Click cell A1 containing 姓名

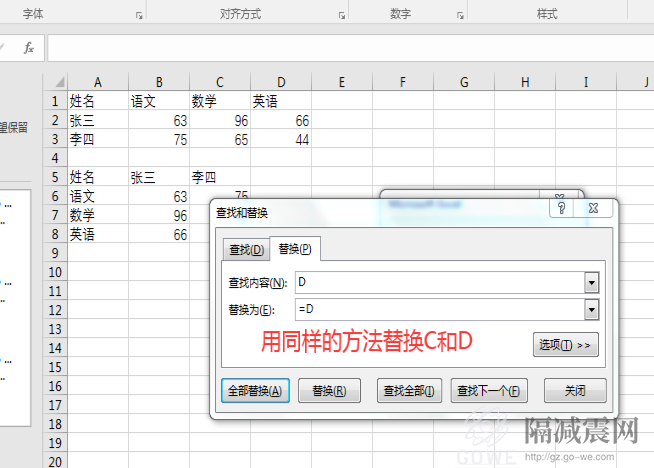98,101
